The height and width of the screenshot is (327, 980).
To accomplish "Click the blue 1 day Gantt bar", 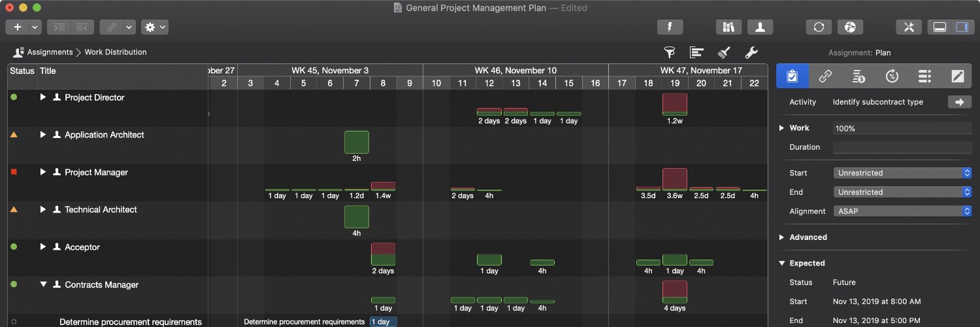I will pos(383,322).
